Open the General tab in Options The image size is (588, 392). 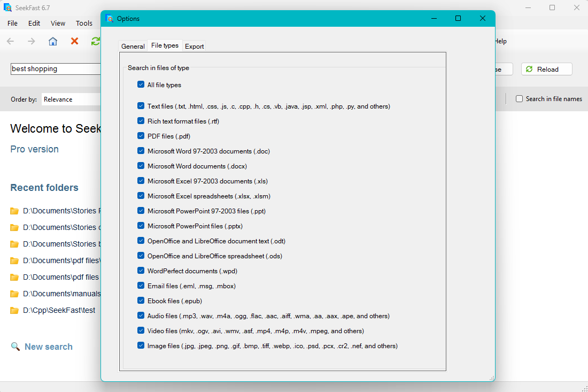point(133,46)
